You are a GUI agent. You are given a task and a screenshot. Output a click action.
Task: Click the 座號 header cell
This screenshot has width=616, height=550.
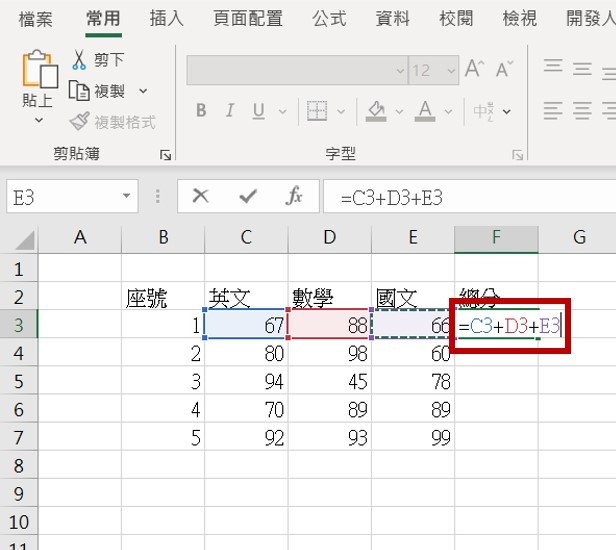pyautogui.click(x=163, y=297)
